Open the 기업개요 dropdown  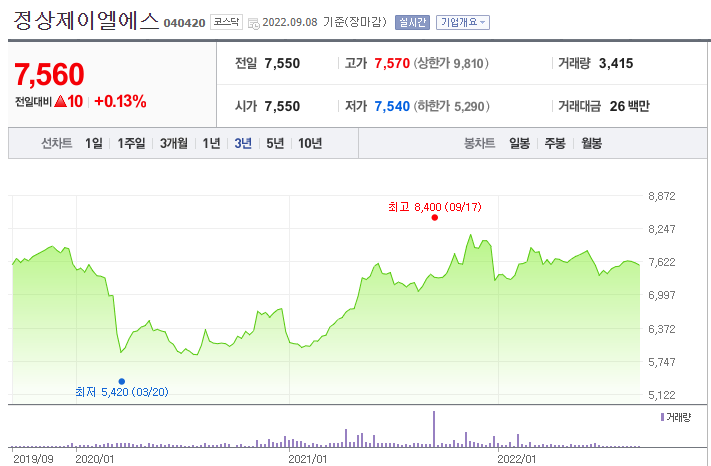click(x=463, y=22)
